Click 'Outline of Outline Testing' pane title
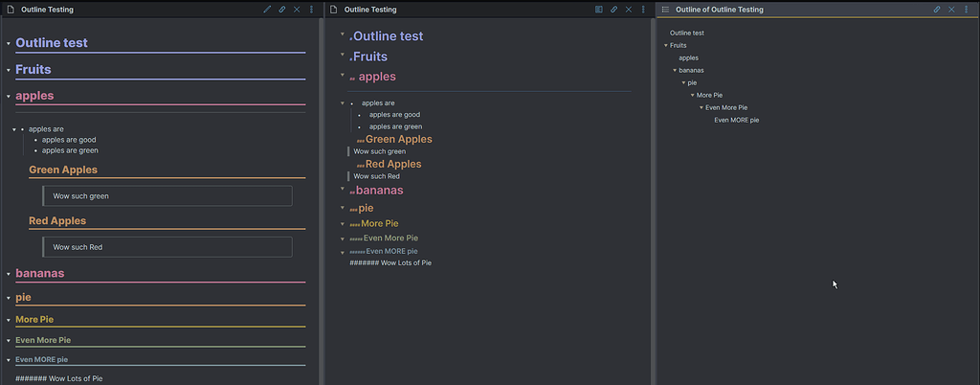 coord(720,10)
